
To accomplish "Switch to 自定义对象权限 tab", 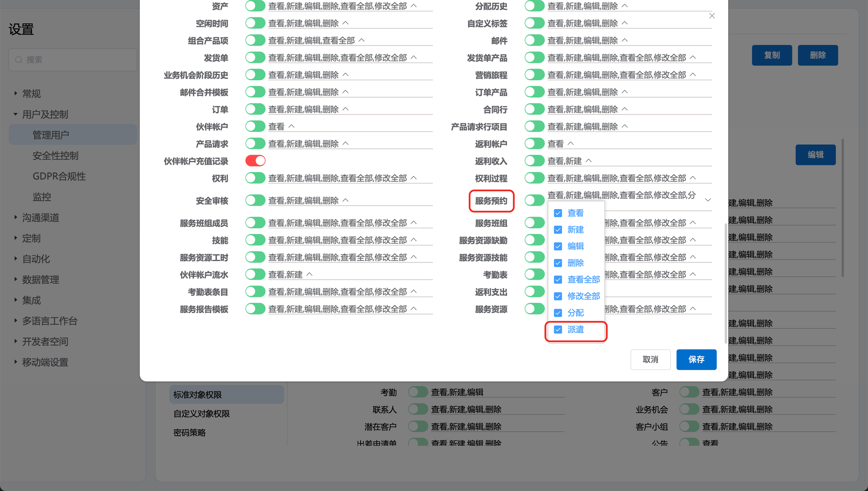I will 201,414.
